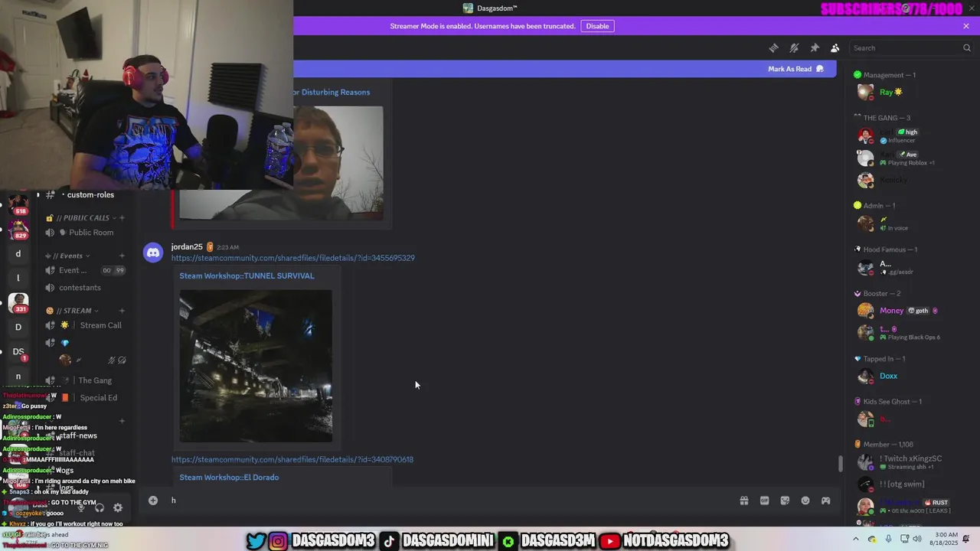Open server icon with 331 badge

[x=18, y=302]
